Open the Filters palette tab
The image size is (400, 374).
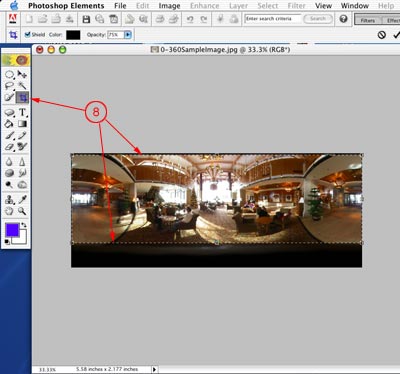click(x=368, y=20)
